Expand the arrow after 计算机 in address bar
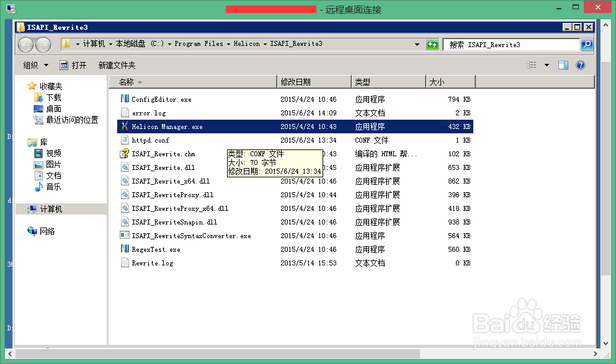The image size is (616, 364). tap(110, 44)
